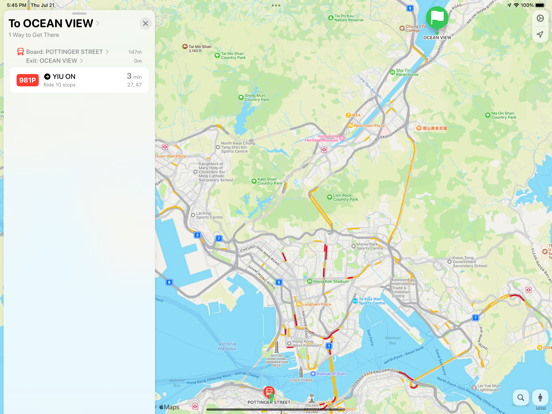
Task: Tap the Mong Kok Stadium marker
Action: click(x=309, y=281)
